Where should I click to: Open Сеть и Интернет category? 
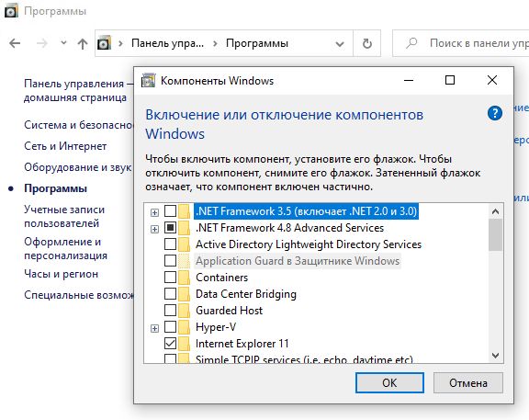65,146
